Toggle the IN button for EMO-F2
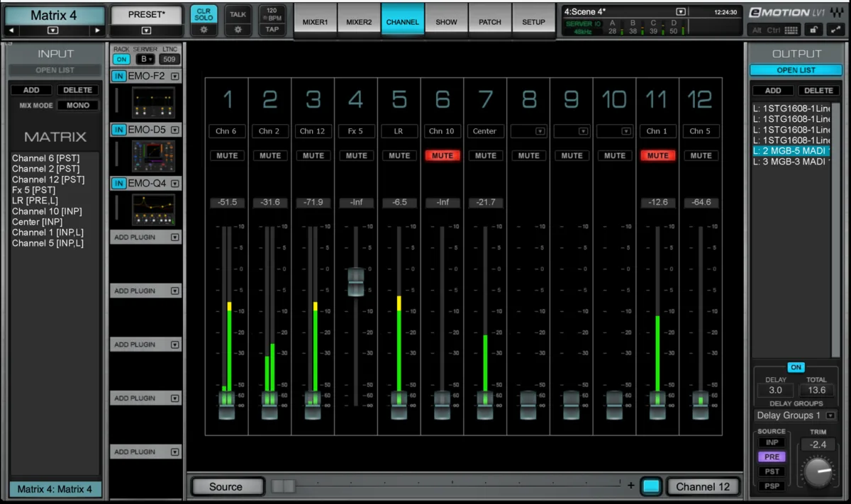The image size is (851, 504). 118,76
